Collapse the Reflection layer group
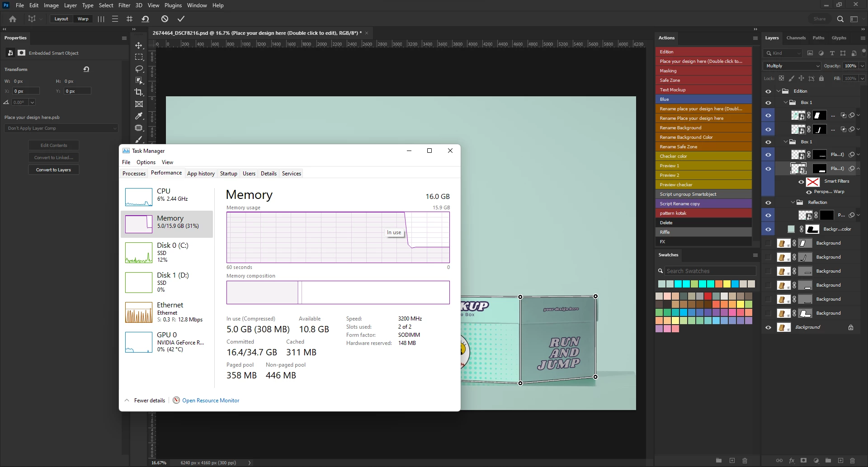This screenshot has height=467, width=868. point(793,202)
